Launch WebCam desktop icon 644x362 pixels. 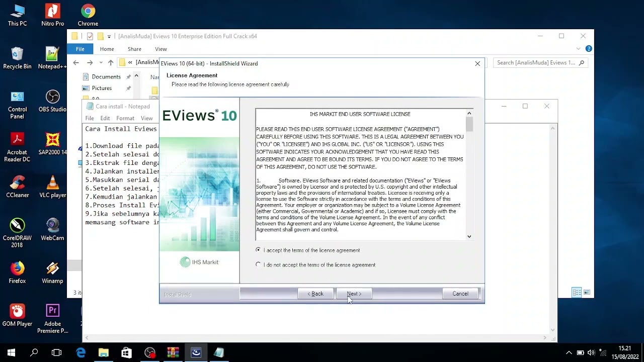pyautogui.click(x=52, y=230)
